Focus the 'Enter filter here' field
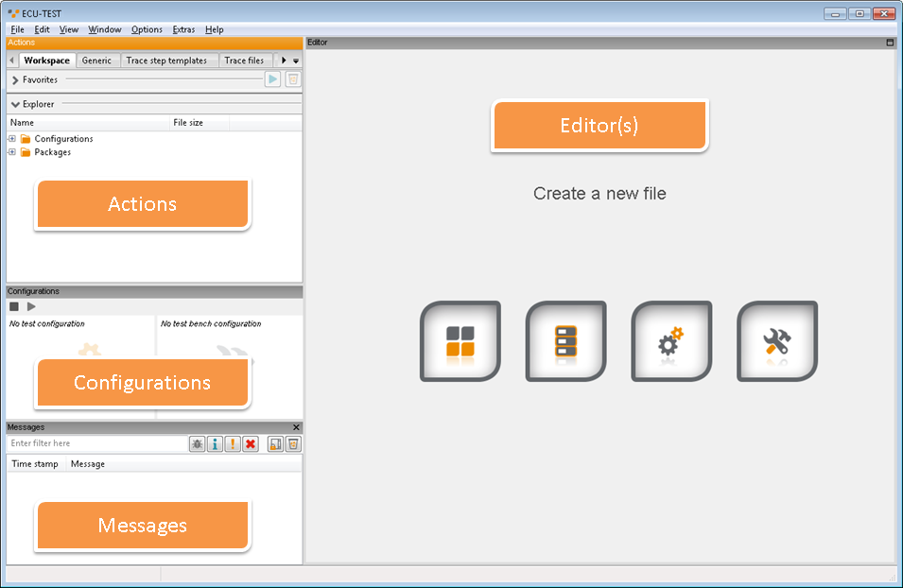 click(96, 443)
